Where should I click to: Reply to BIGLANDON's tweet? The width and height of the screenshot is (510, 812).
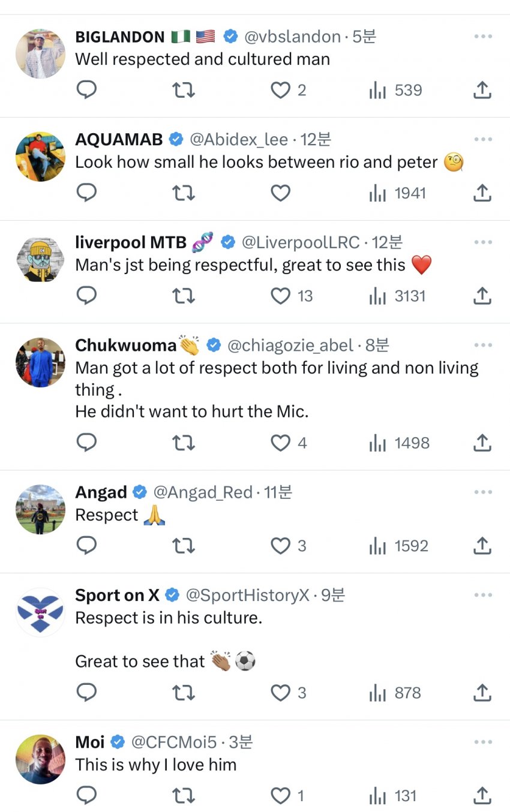[x=87, y=90]
